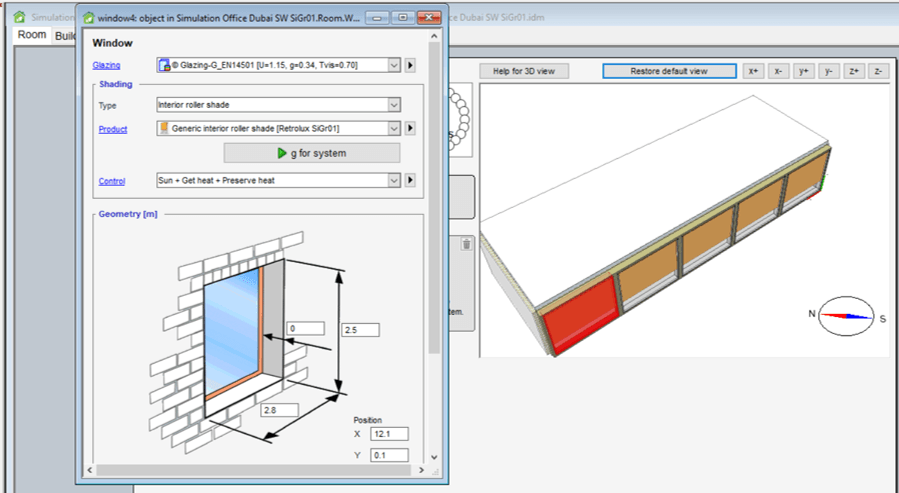The height and width of the screenshot is (493, 899).
Task: Click the window height field 2.5
Action: (x=360, y=330)
